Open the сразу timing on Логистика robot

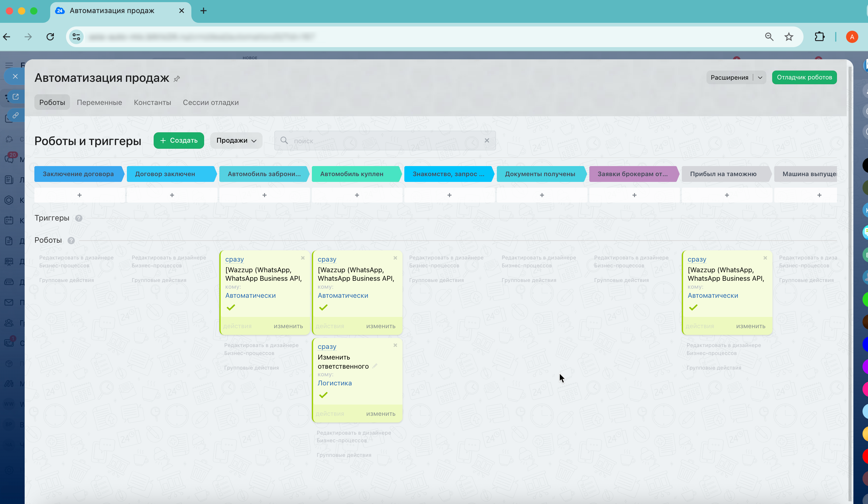pos(326,347)
